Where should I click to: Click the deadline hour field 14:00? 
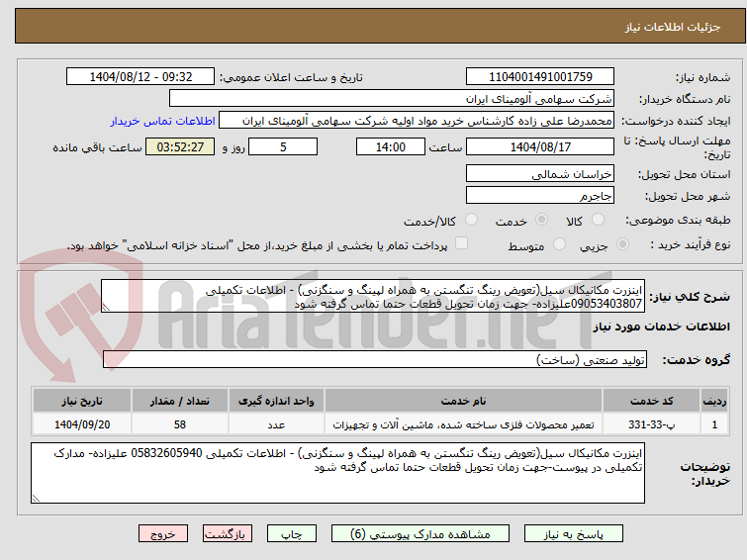click(391, 146)
